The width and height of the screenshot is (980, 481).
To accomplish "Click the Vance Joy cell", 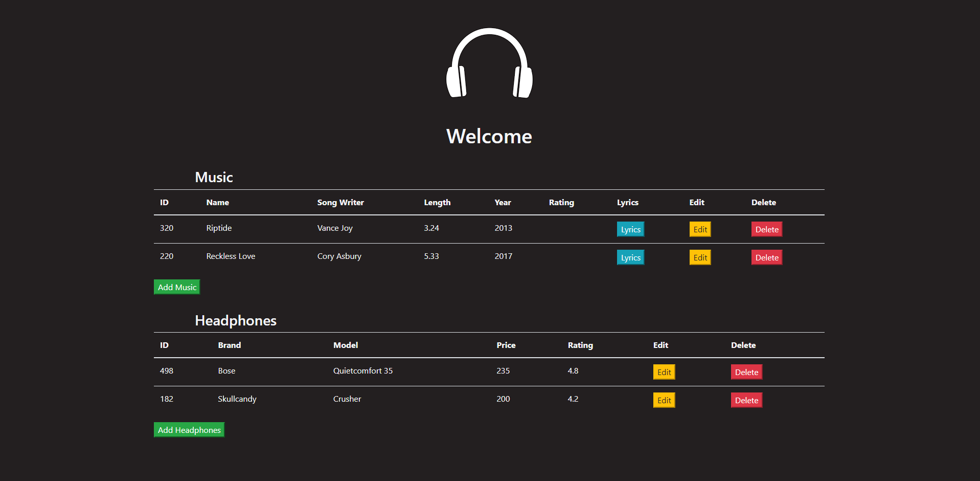I will coord(335,228).
